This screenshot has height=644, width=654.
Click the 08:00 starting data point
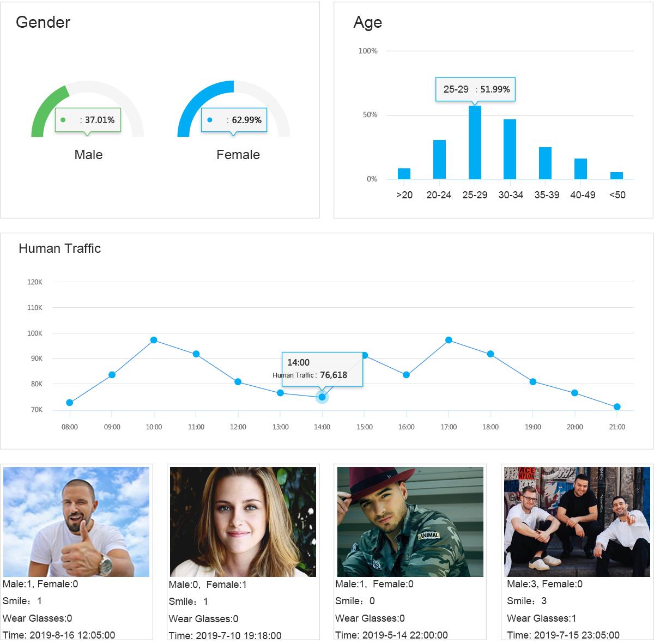coord(69,403)
